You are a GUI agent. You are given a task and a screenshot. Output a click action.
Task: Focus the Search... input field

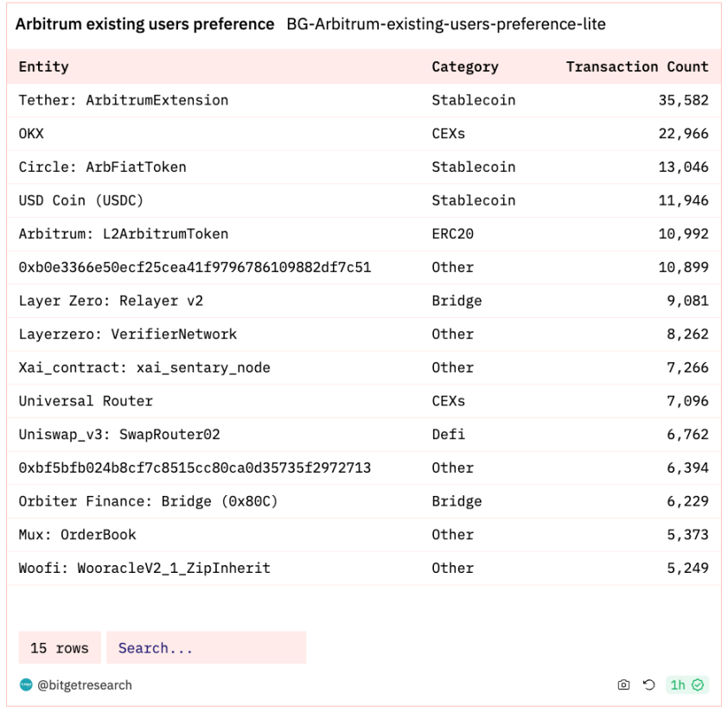pyautogui.click(x=206, y=647)
